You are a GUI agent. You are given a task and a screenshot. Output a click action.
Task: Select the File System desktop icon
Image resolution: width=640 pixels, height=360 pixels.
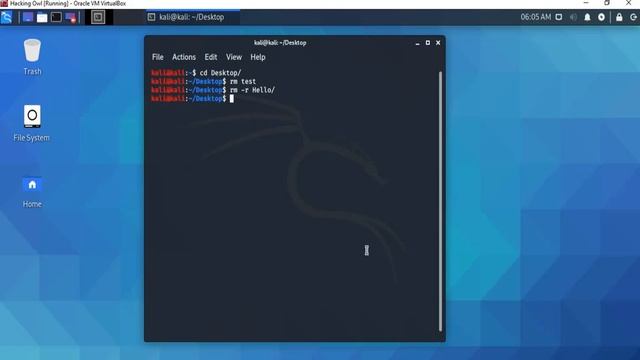(31, 123)
